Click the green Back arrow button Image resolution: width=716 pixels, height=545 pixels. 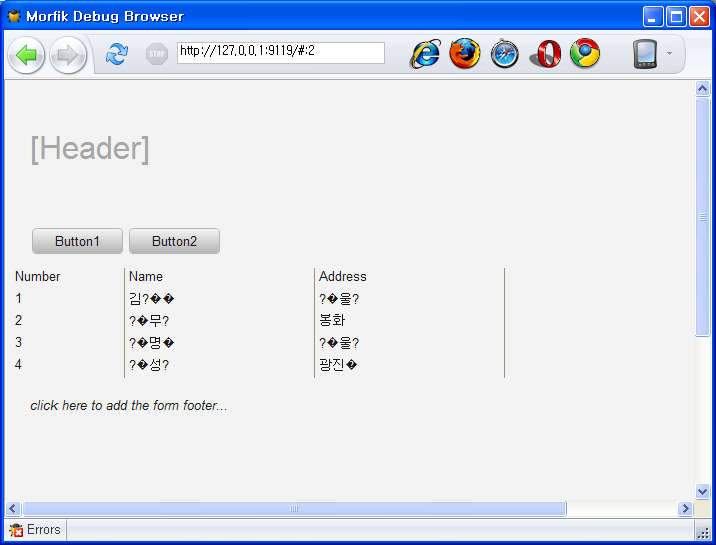[x=26, y=54]
